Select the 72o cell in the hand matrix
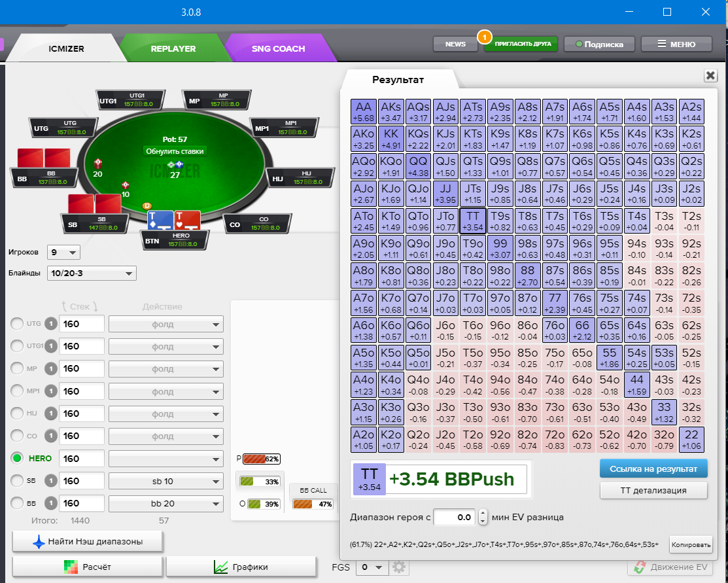The height and width of the screenshot is (583, 728). [555, 440]
